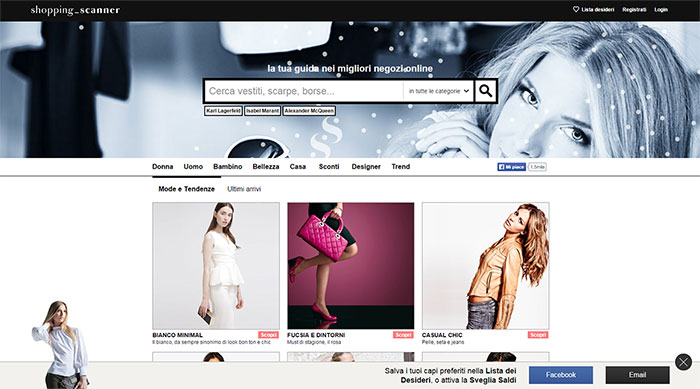Image resolution: width=700 pixels, height=389 pixels.
Task: Click the magnifying glass search icon
Action: 486,91
